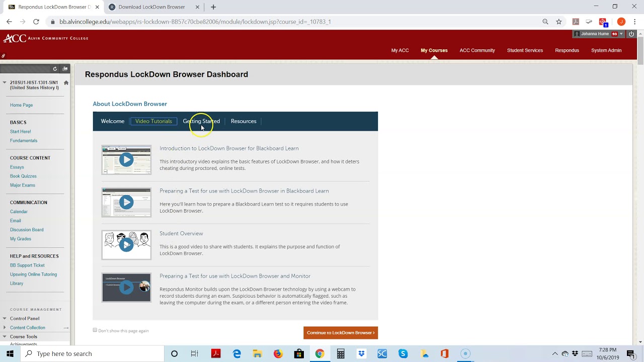Viewport: 644px width, 362px height.
Task: Click the Task View icon on taskbar
Action: pos(195,353)
